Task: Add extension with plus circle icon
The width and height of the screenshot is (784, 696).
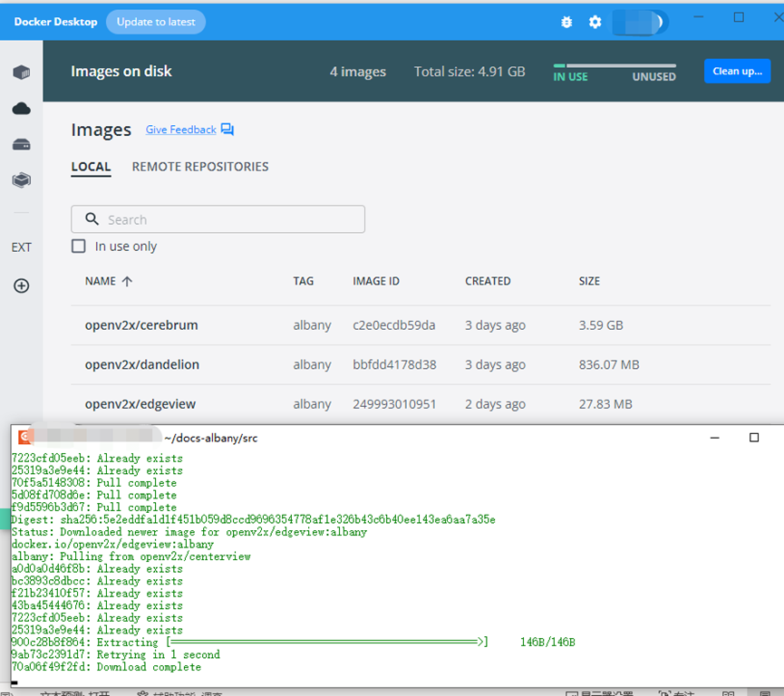Action: (21, 286)
